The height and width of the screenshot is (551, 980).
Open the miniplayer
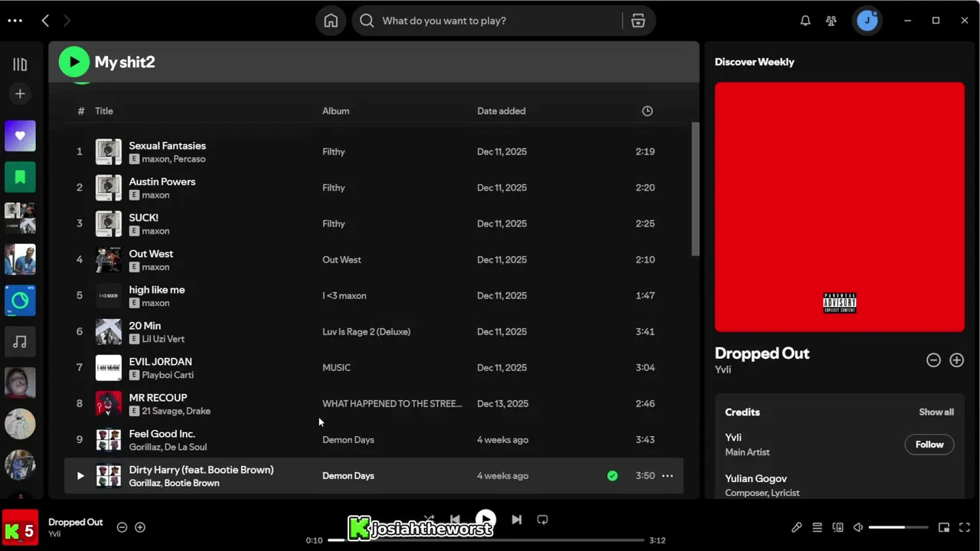pyautogui.click(x=944, y=527)
